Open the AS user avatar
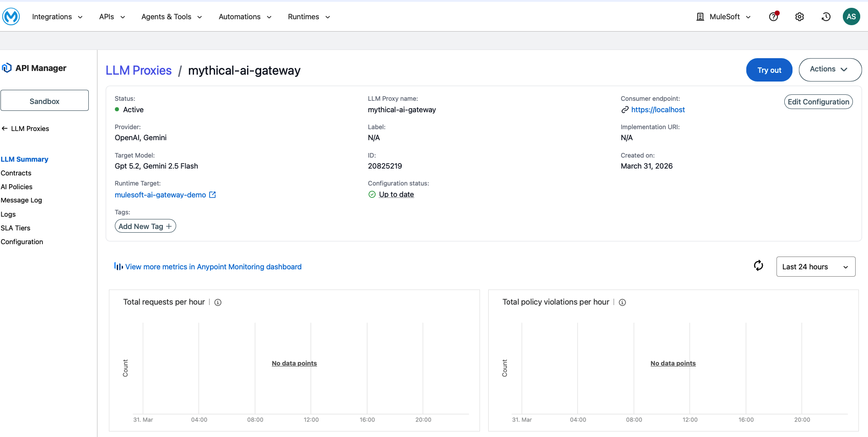The width and height of the screenshot is (868, 437). pos(851,17)
